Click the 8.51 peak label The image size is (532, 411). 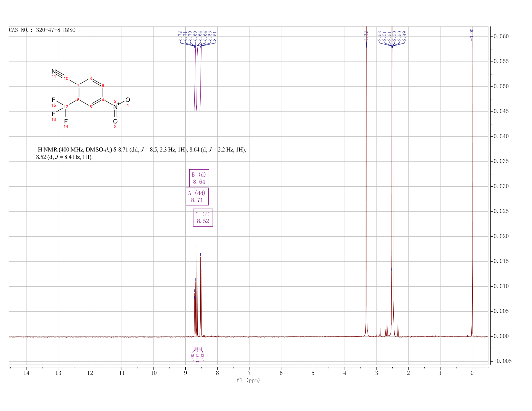pos(215,36)
